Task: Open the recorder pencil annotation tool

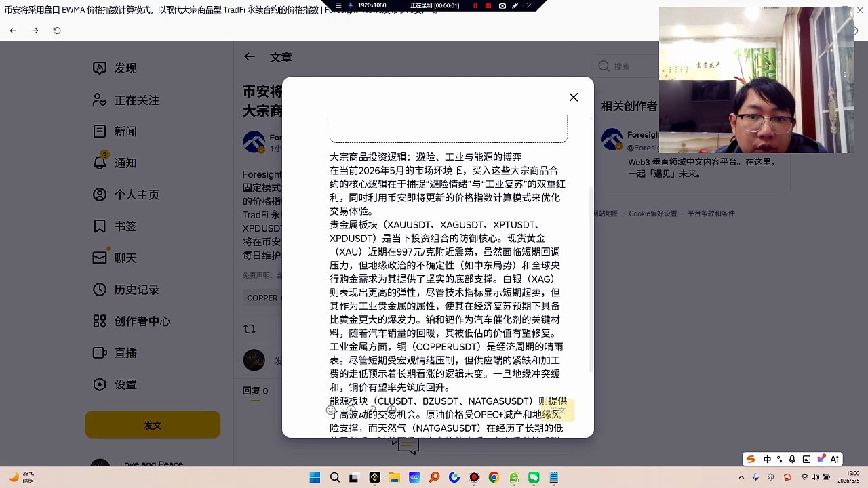Action: tap(515, 5)
